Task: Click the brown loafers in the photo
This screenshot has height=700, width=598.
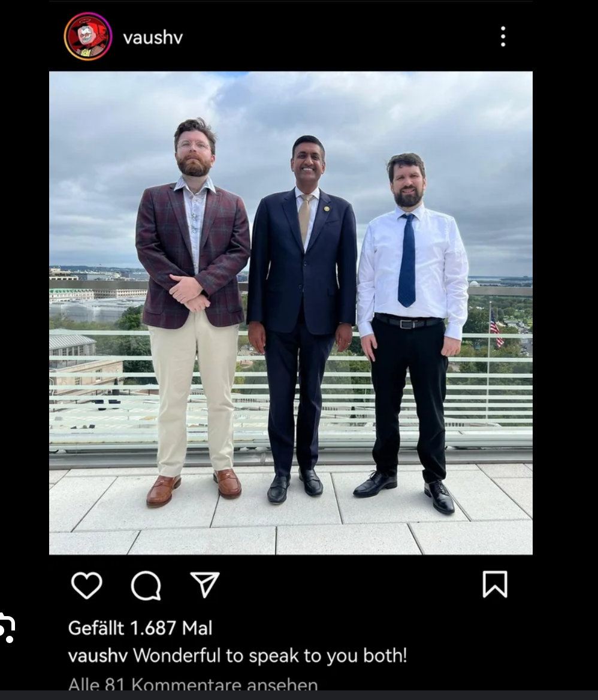Action: [194, 487]
